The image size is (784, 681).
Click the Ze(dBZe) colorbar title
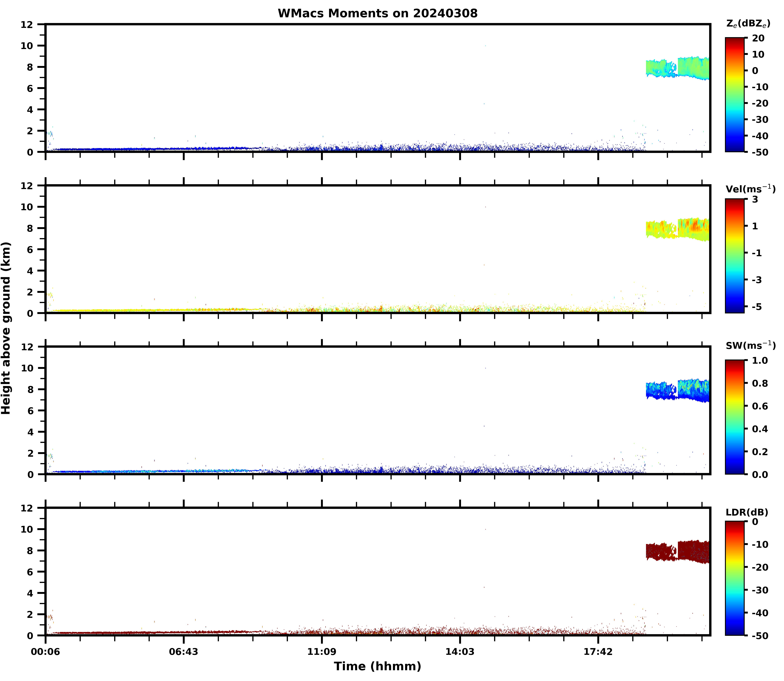pyautogui.click(x=748, y=24)
